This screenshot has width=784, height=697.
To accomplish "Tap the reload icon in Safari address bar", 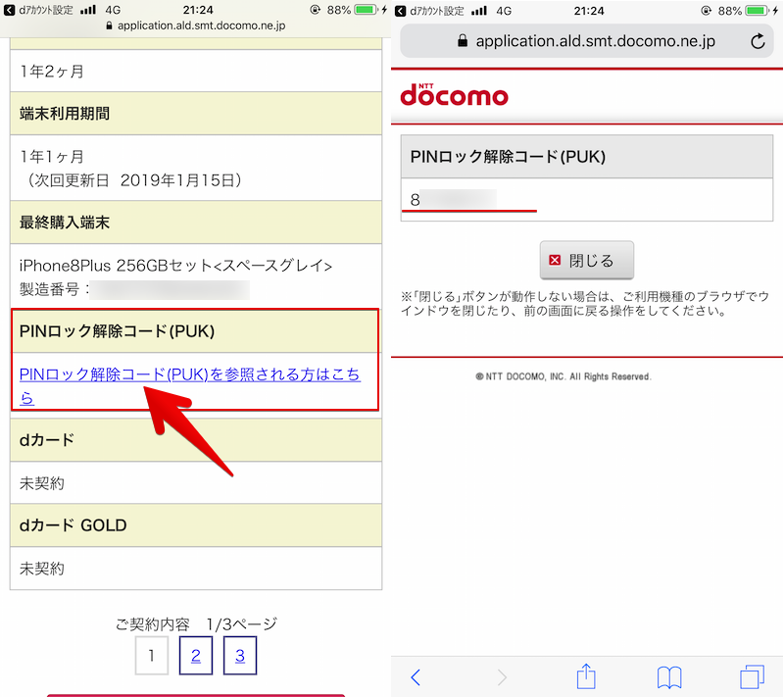I will 757,41.
